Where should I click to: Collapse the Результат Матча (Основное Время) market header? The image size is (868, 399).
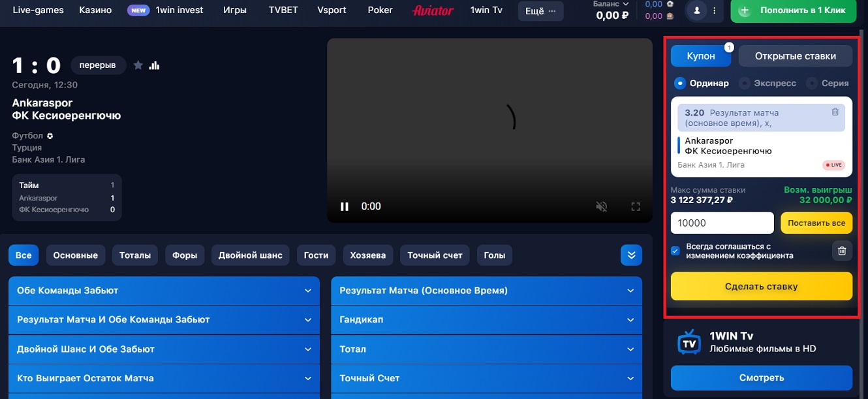click(x=487, y=291)
